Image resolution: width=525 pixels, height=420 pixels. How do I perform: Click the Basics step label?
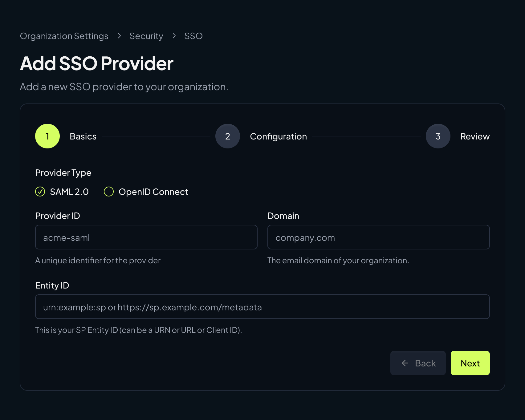tap(83, 136)
